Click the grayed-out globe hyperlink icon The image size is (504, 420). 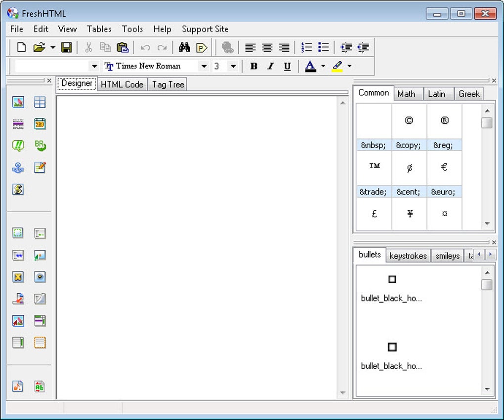coord(228,47)
